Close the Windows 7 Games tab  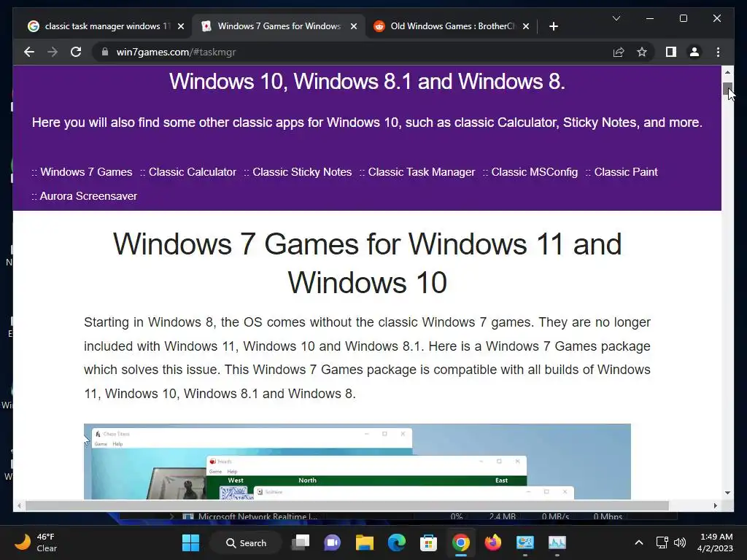point(354,26)
